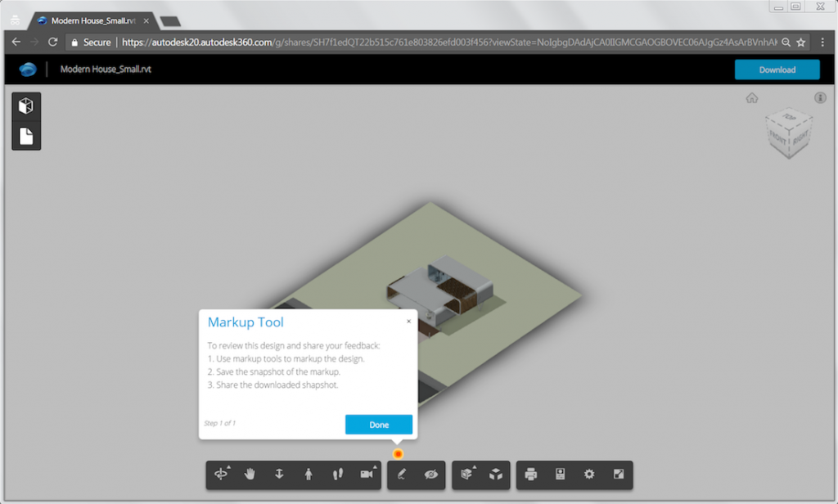838x504 pixels.
Task: Open the Chrome three-dot menu
Action: tap(822, 43)
